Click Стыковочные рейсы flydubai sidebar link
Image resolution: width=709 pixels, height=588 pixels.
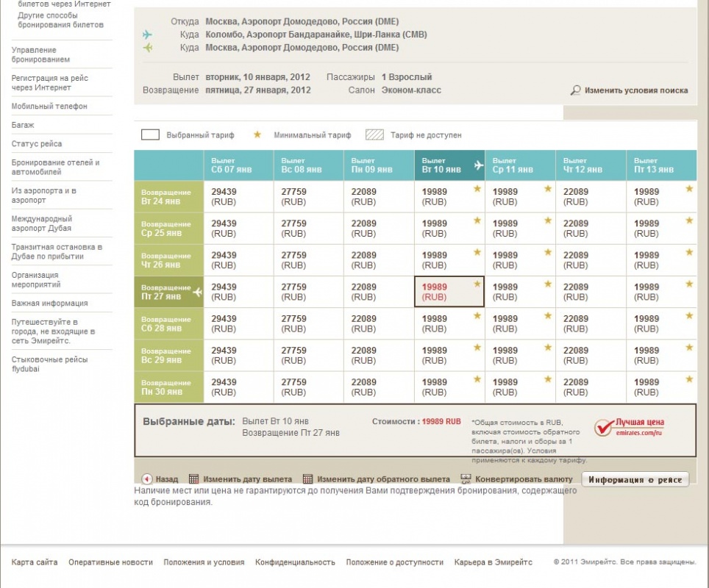tap(49, 364)
